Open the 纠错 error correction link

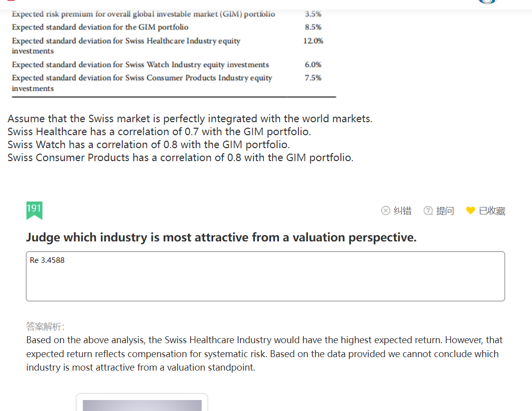click(x=403, y=211)
